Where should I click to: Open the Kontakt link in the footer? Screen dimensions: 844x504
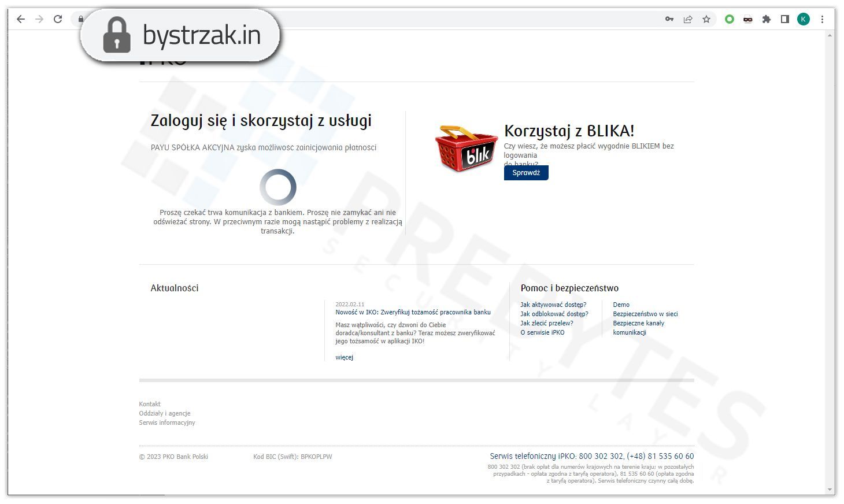149,403
